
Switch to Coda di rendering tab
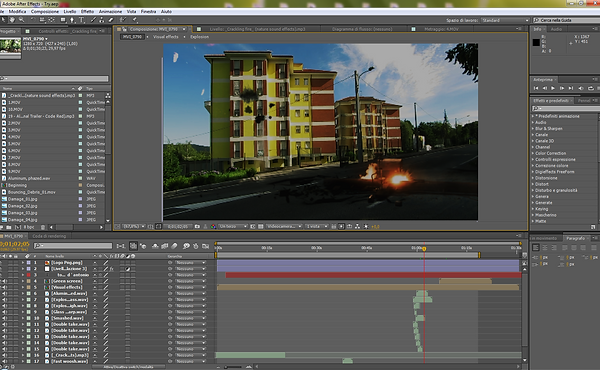(x=49, y=236)
